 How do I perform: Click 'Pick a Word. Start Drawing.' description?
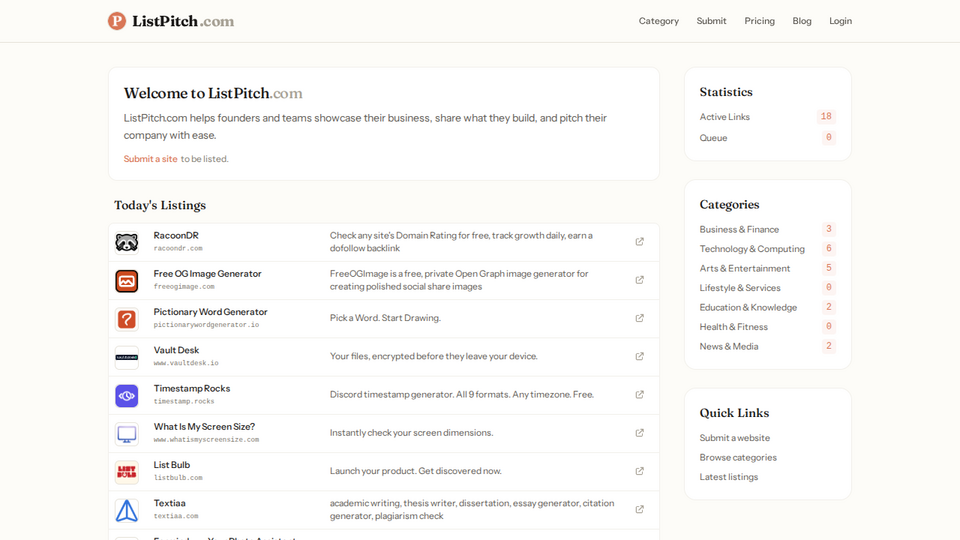[385, 318]
